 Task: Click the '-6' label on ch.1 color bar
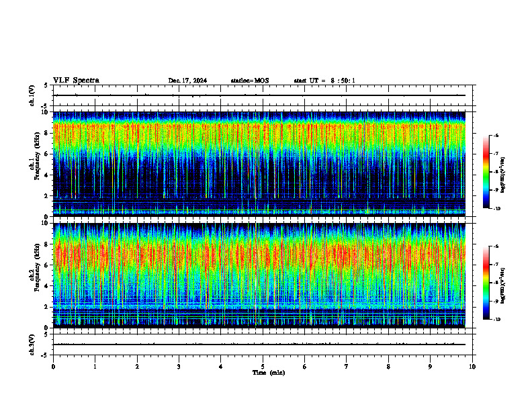(x=496, y=136)
